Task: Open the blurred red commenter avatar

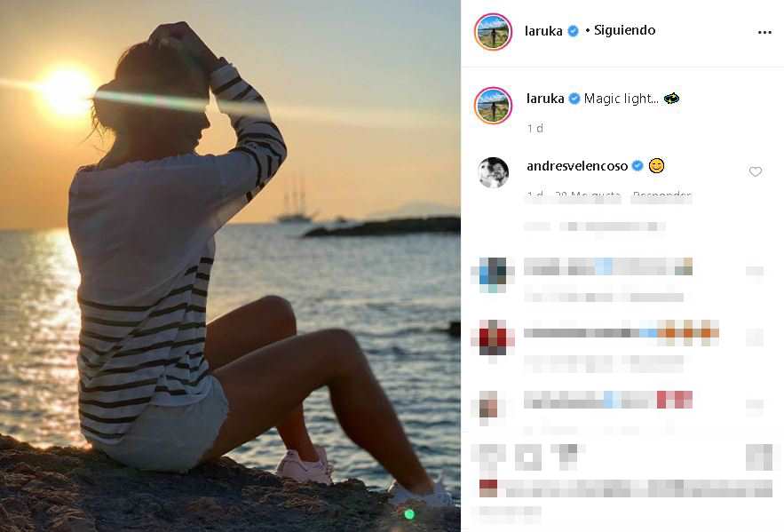Action: [x=493, y=337]
